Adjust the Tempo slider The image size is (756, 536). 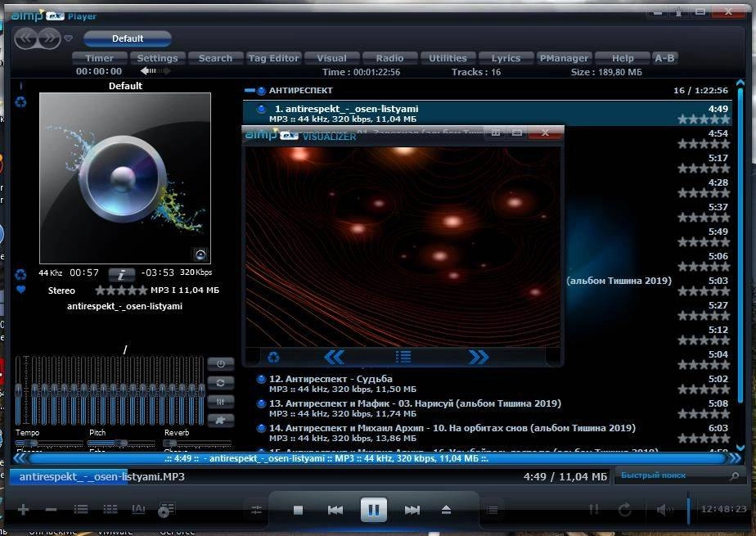49,443
